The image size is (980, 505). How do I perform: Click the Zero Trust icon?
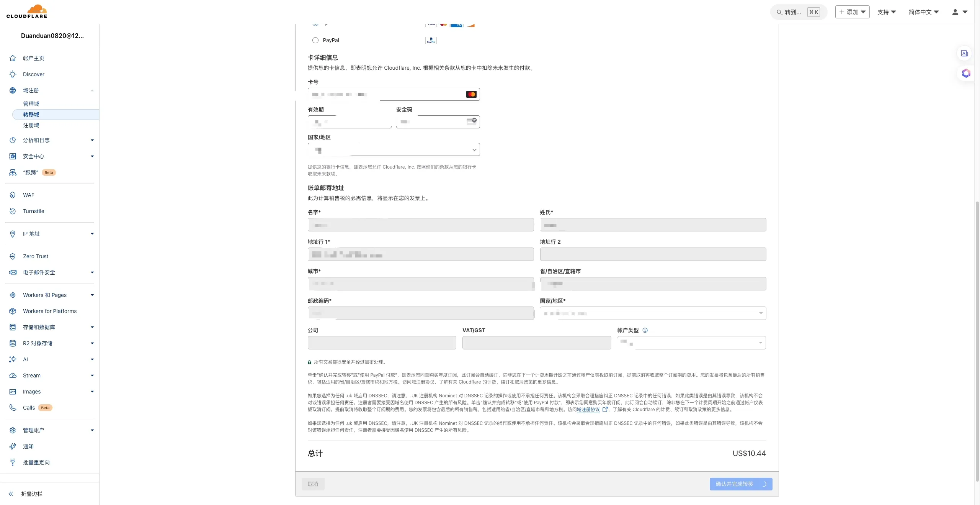click(x=13, y=256)
